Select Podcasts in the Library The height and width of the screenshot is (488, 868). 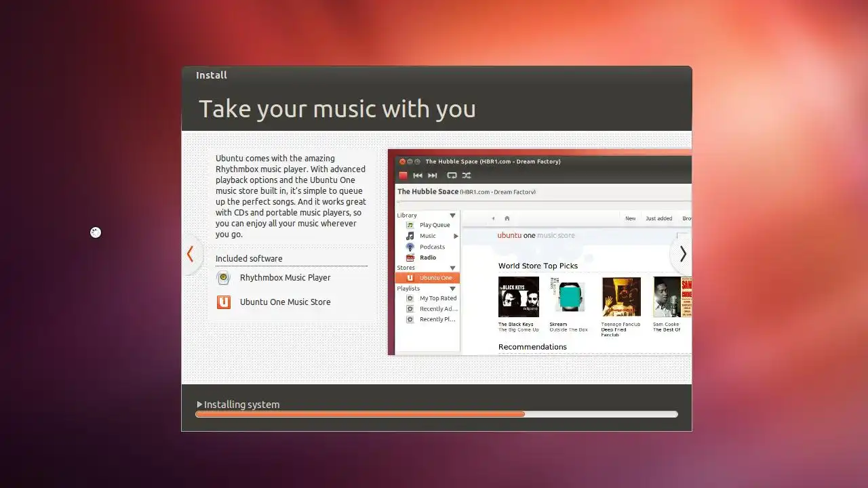(432, 247)
